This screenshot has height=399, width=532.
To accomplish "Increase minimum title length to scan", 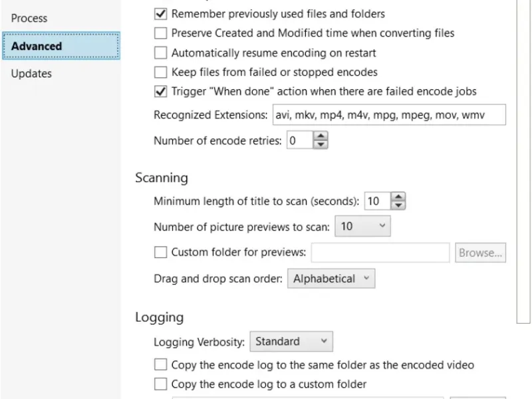I will (x=398, y=197).
